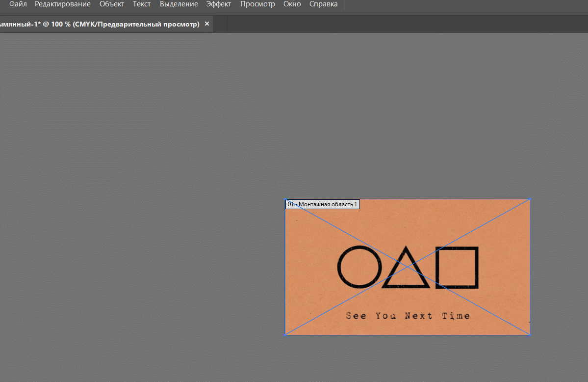Click the Монтажная область 1 artboard label
588x382 pixels.
point(323,204)
